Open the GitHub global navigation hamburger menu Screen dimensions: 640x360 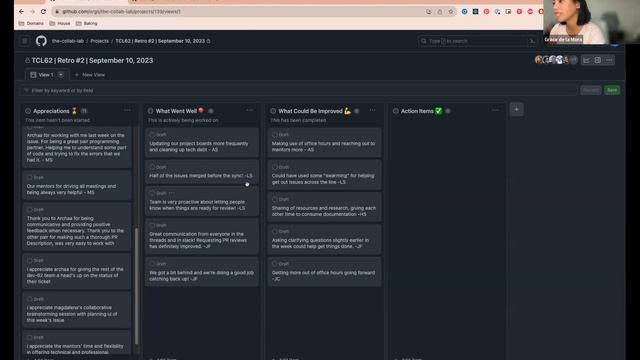25,41
